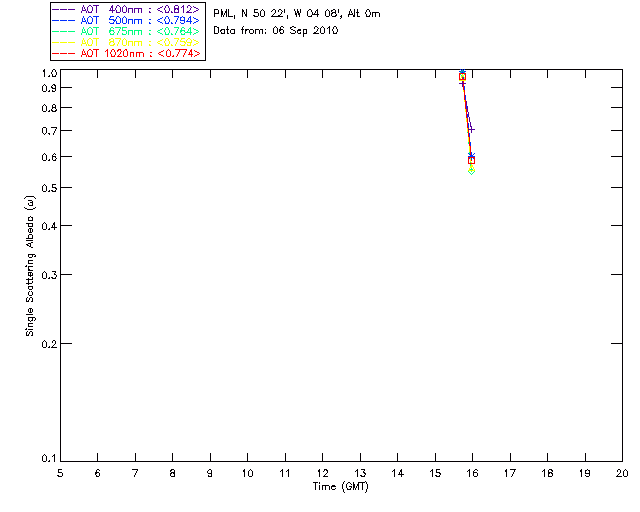Click the y-axis tick label 1.0
The width and height of the screenshot is (640, 512).
[49, 73]
